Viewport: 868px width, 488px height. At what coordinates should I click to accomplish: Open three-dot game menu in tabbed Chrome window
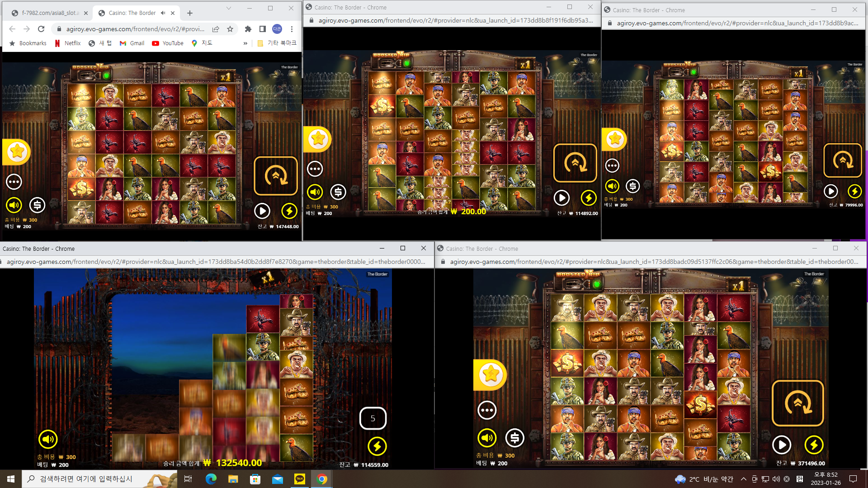click(x=14, y=182)
